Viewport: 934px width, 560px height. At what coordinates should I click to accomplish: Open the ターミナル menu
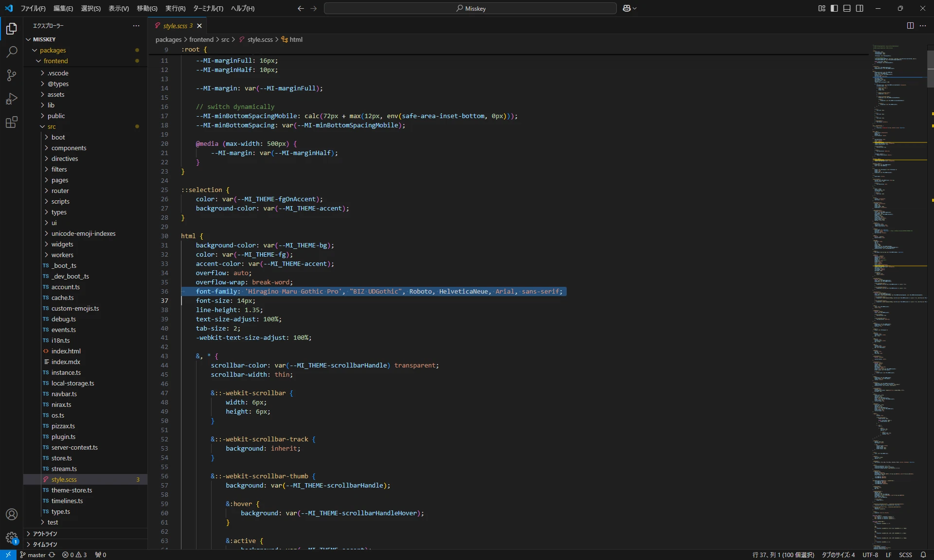pyautogui.click(x=209, y=8)
